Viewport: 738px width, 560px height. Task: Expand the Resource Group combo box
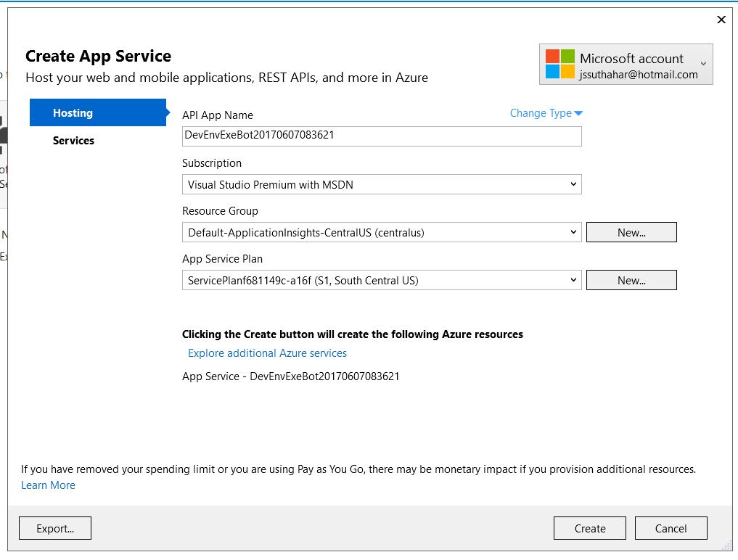pos(382,232)
